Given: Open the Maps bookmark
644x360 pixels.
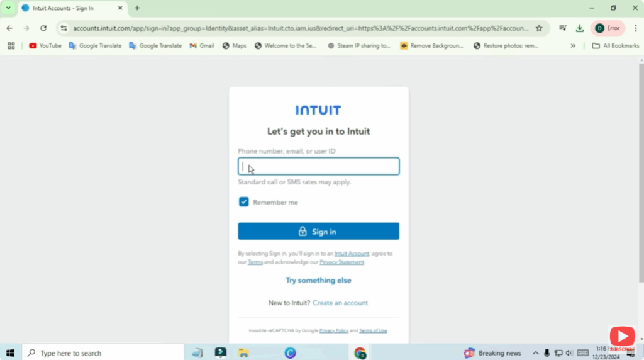Looking at the screenshot, I should tap(234, 45).
